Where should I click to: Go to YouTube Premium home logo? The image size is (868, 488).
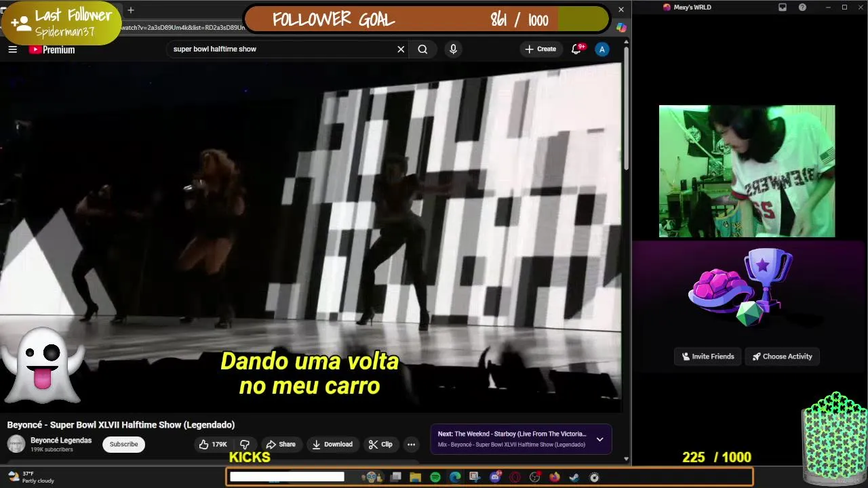pos(52,49)
